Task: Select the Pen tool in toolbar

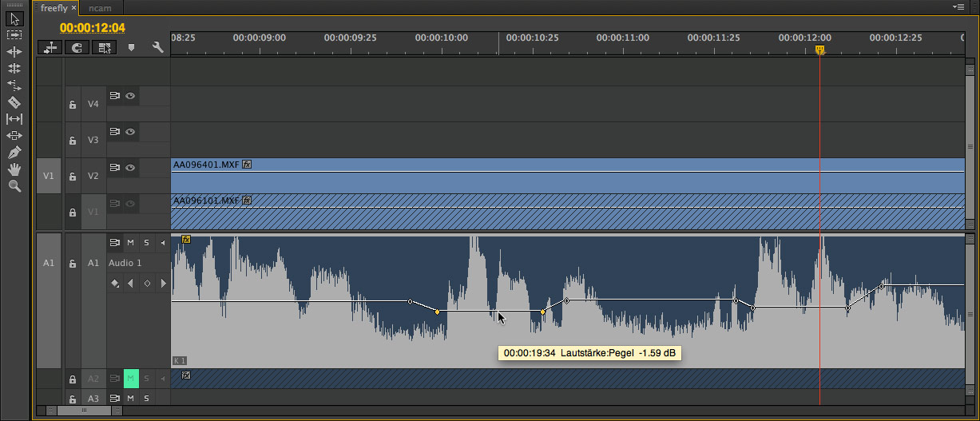Action: 14,153
